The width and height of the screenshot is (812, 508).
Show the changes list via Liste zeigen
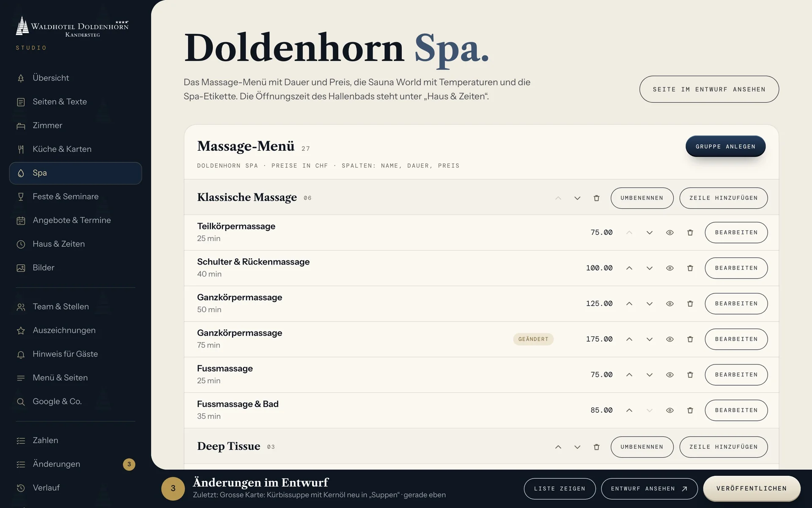560,489
